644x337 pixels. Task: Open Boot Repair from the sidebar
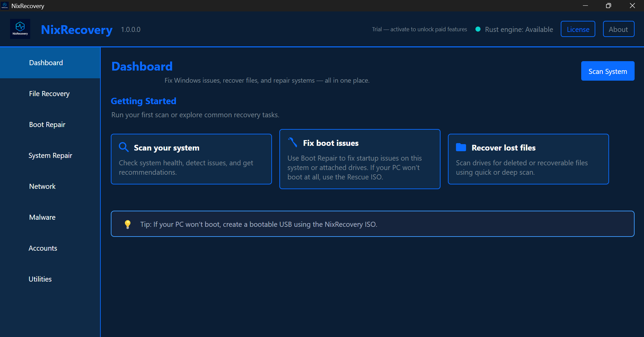50,125
